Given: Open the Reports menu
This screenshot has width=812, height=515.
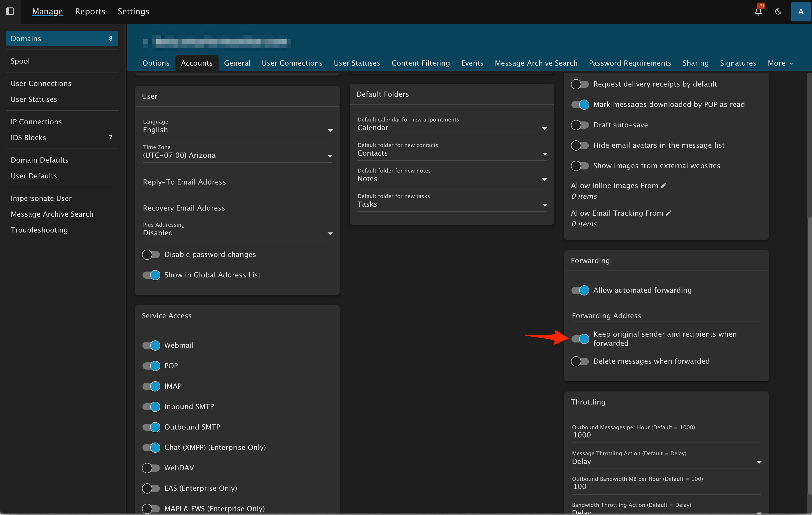Looking at the screenshot, I should (x=90, y=11).
